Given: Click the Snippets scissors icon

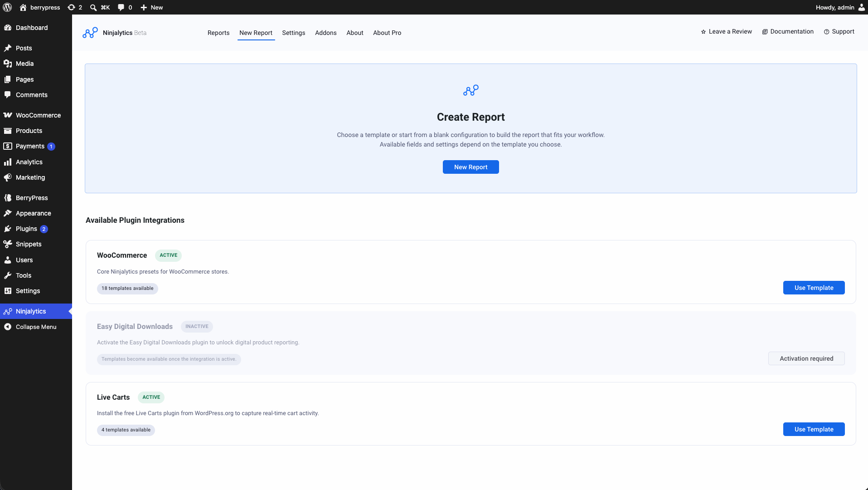Looking at the screenshot, I should pyautogui.click(x=8, y=244).
